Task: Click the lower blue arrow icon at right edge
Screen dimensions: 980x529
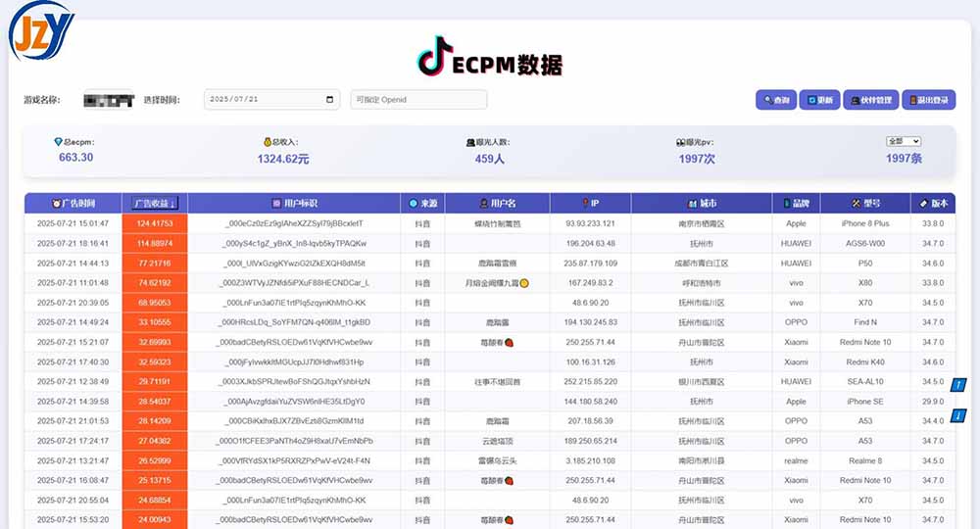Action: point(960,416)
